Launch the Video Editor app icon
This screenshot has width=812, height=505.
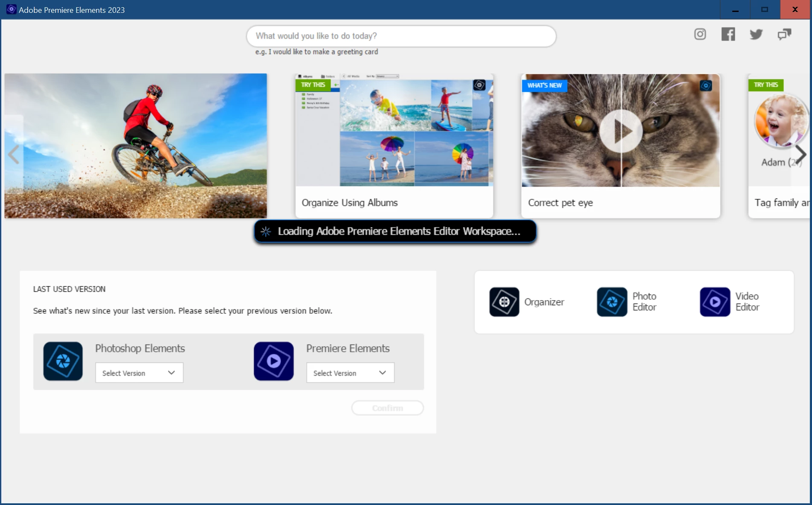(715, 302)
